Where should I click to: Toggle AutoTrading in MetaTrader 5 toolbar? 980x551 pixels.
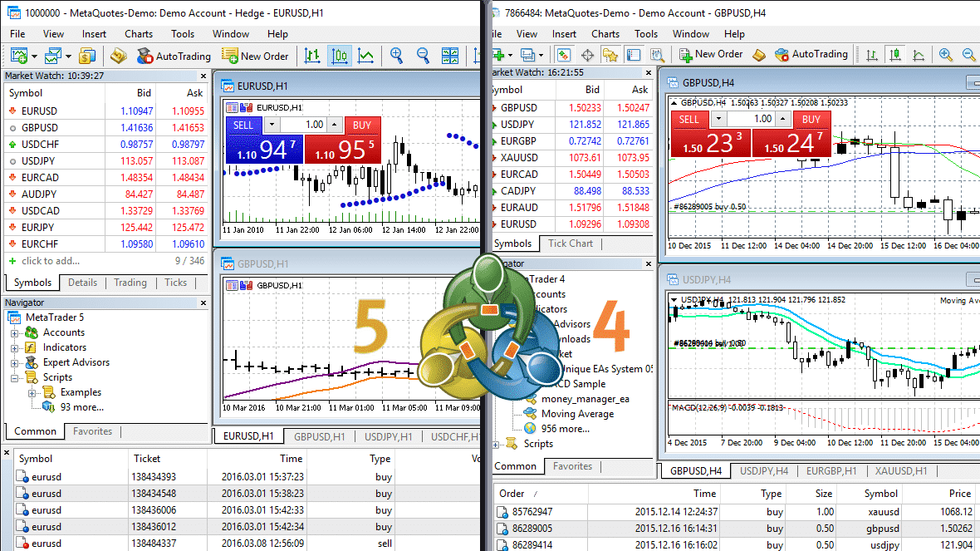[174, 56]
